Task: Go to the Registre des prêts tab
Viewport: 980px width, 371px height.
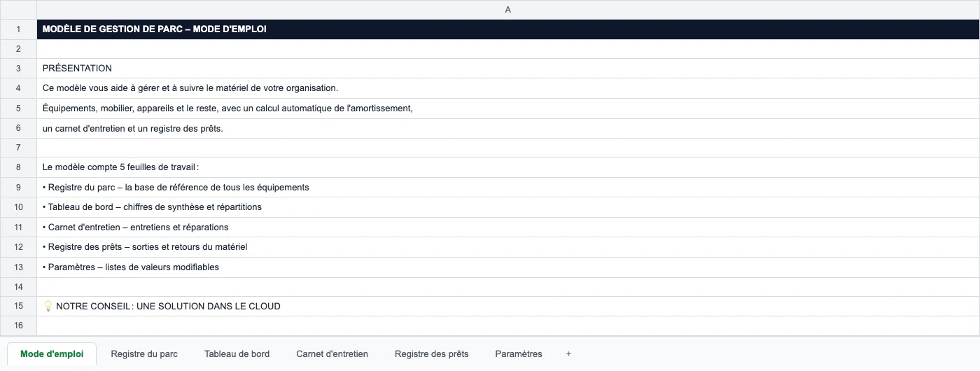Action: click(431, 353)
